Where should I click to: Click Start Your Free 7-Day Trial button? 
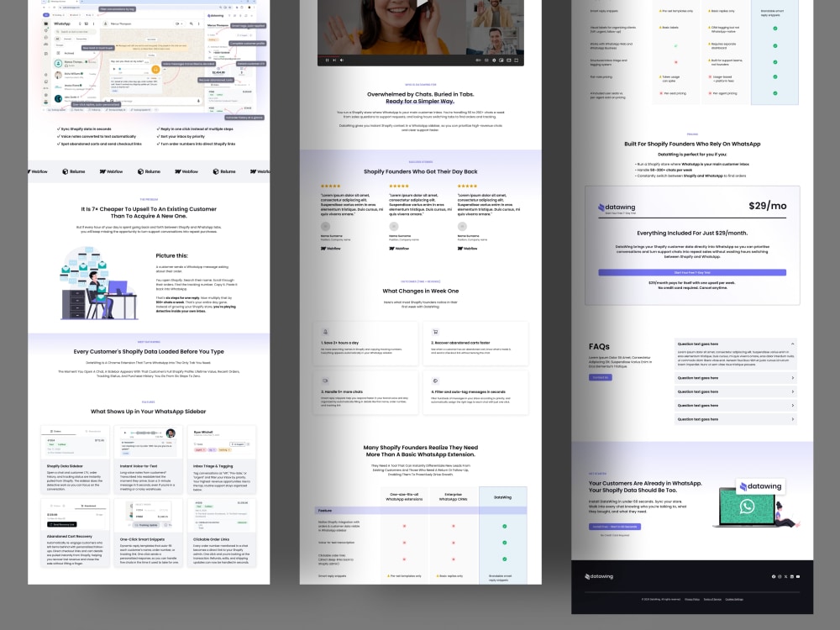pyautogui.click(x=692, y=273)
